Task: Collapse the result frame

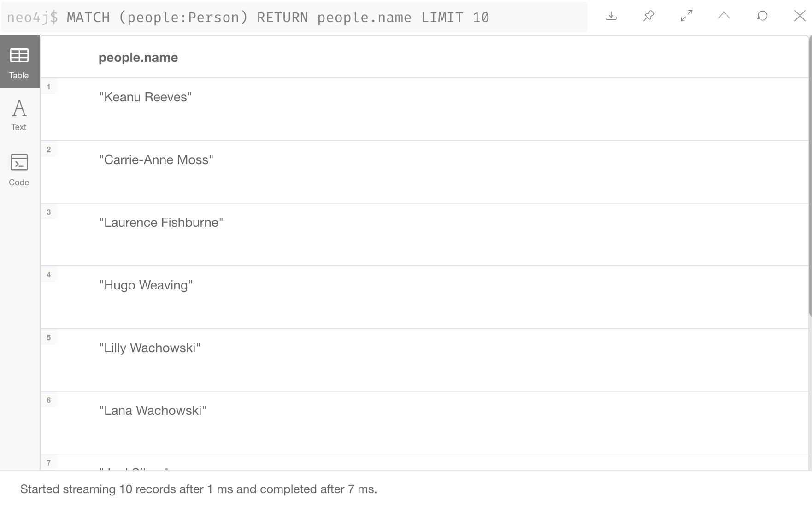Action: tap(724, 16)
